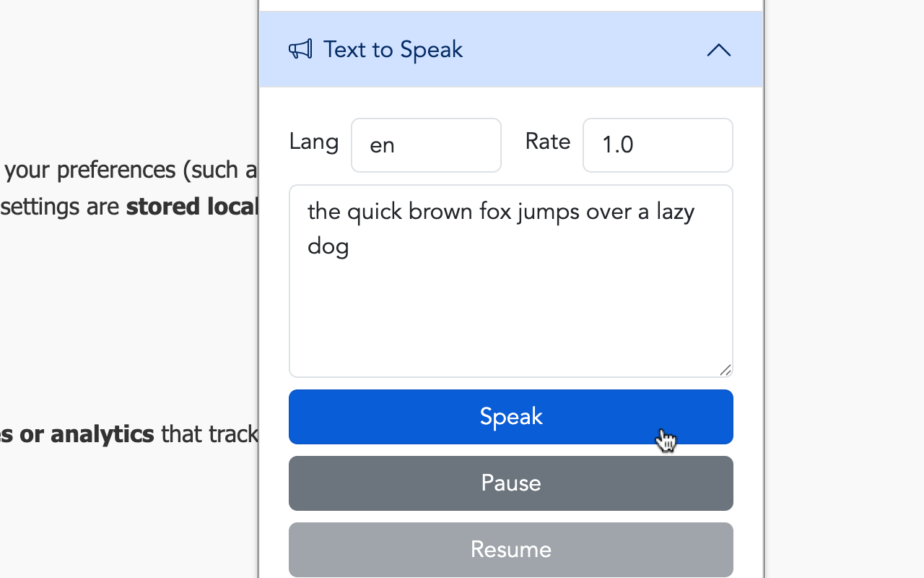Place cursor on the word dog
This screenshot has height=578, width=924.
point(328,247)
